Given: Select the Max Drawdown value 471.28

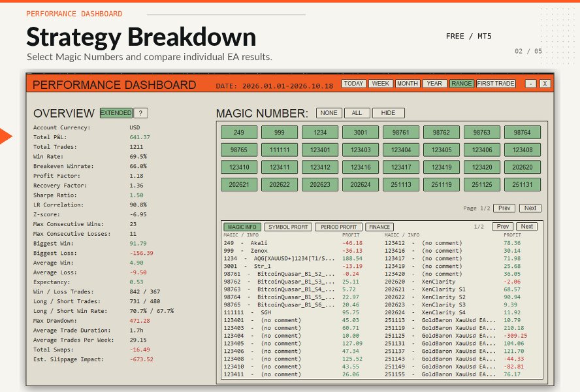Looking at the screenshot, I should click(x=140, y=321).
